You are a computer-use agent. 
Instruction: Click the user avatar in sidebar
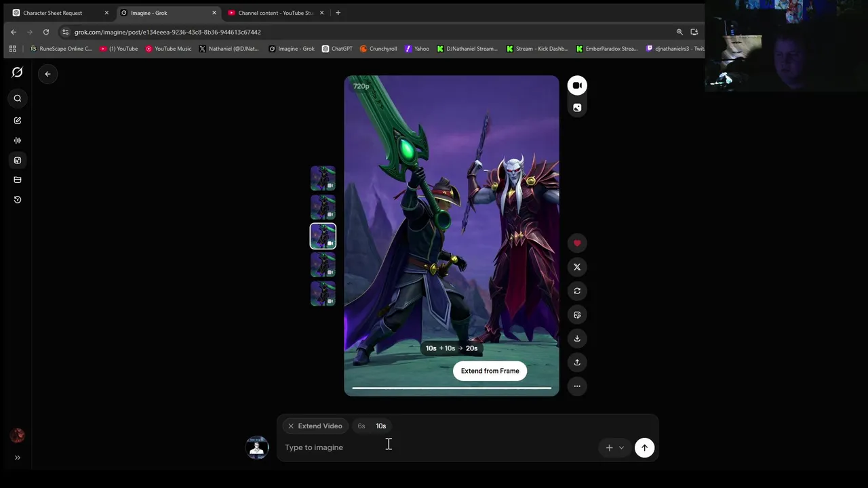click(x=18, y=435)
